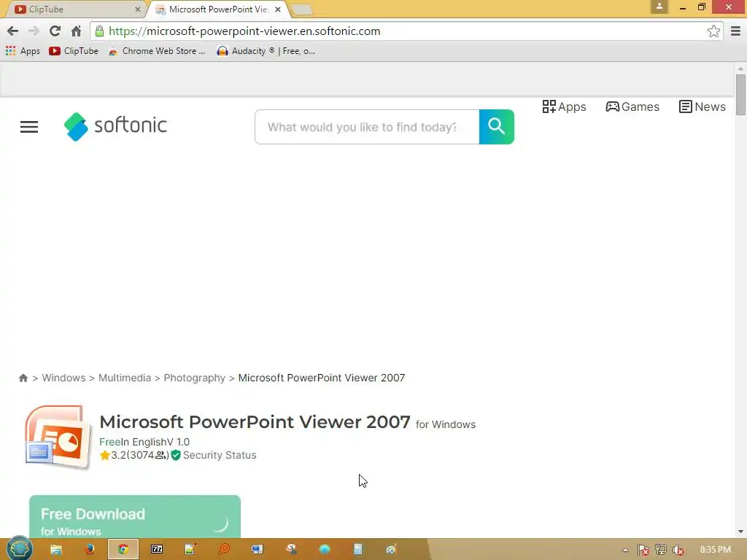The width and height of the screenshot is (747, 560).
Task: Close the Microsoft PowerPoint Viewer tab
Action: pyautogui.click(x=278, y=9)
